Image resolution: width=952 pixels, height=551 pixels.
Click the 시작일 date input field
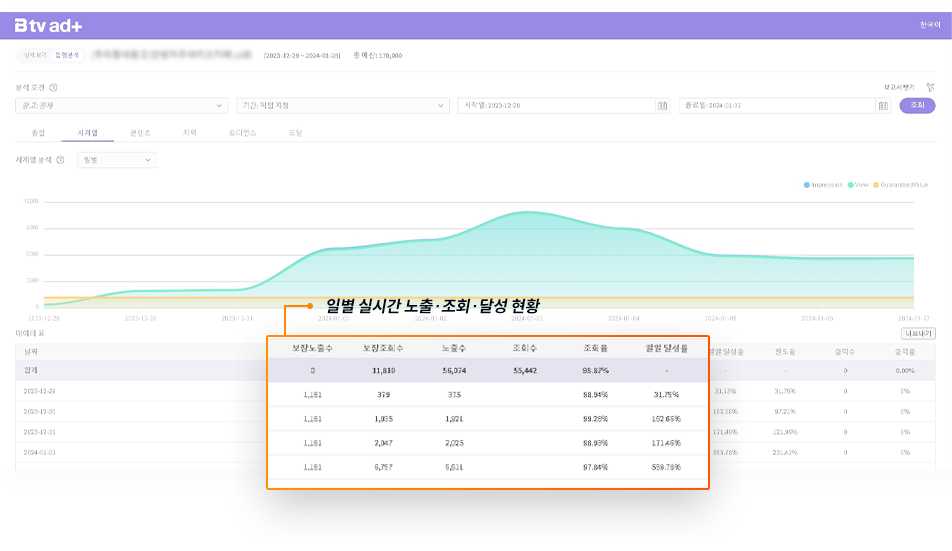pyautogui.click(x=555, y=106)
